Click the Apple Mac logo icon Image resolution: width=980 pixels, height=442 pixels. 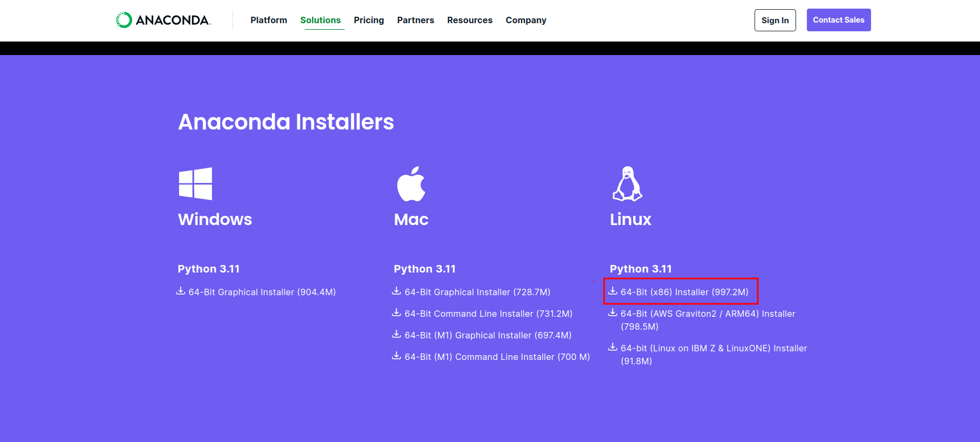tap(411, 184)
